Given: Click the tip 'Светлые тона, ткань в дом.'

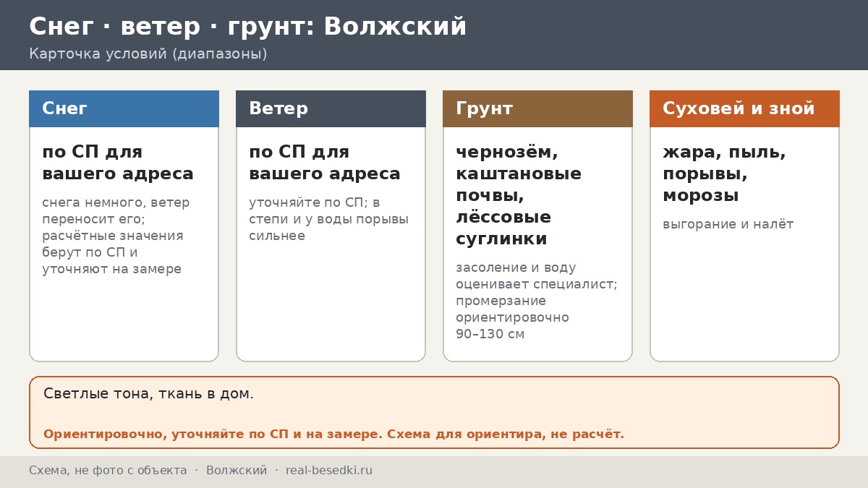Looking at the screenshot, I should pos(148,394).
